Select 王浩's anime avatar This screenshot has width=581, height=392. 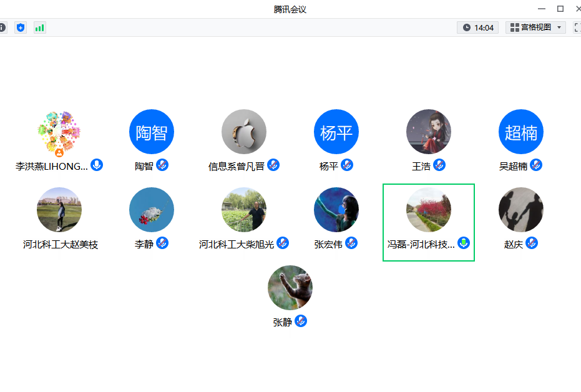click(429, 132)
